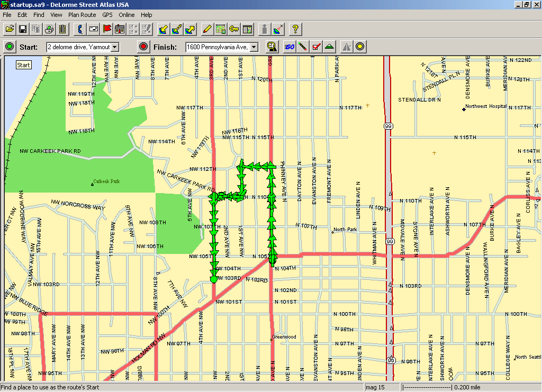Click the 0.200 mile scale bar
Image resolution: width=542 pixels, height=392 pixels.
pyautogui.click(x=441, y=387)
